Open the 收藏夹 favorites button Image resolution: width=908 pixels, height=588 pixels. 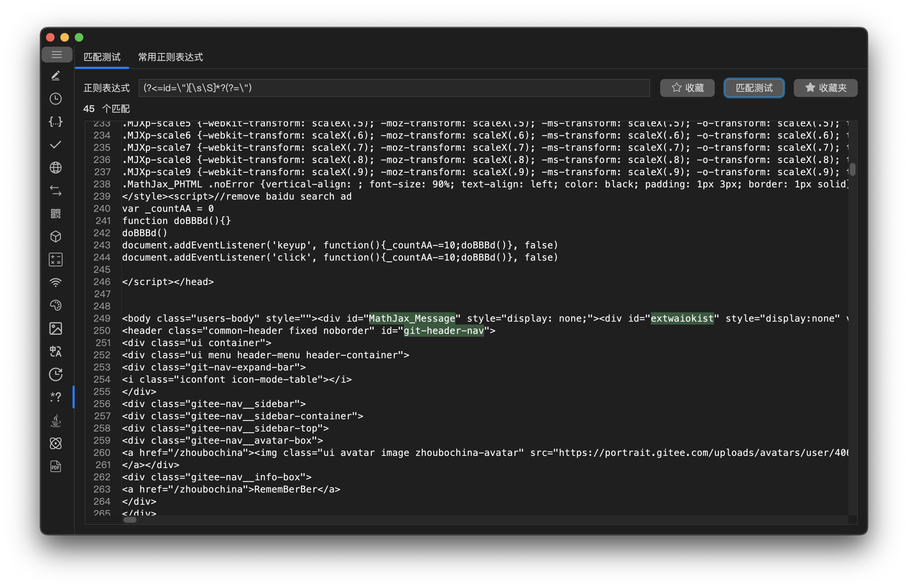point(825,88)
